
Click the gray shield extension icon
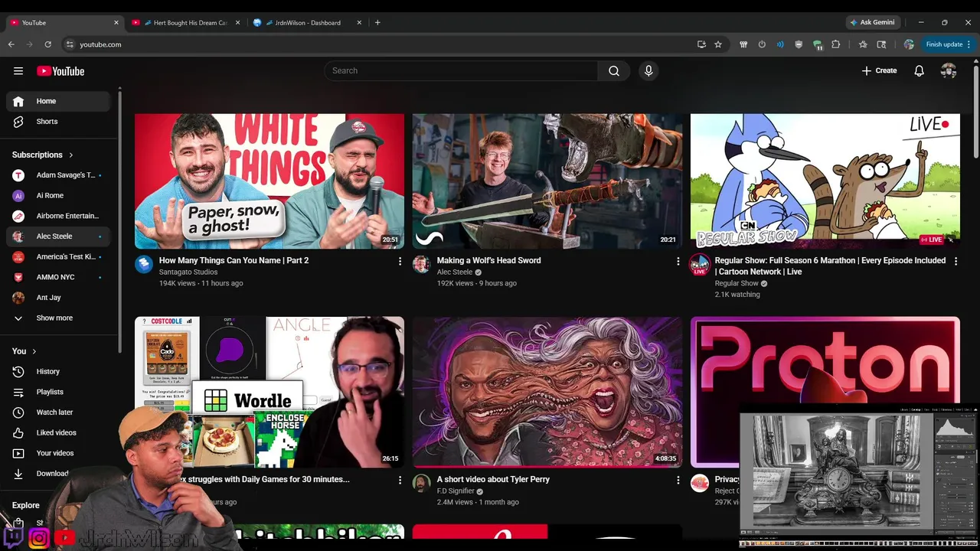[799, 44]
